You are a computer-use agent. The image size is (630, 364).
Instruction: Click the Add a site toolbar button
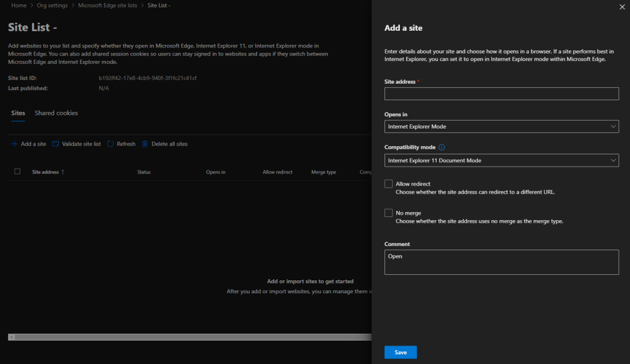pyautogui.click(x=28, y=144)
